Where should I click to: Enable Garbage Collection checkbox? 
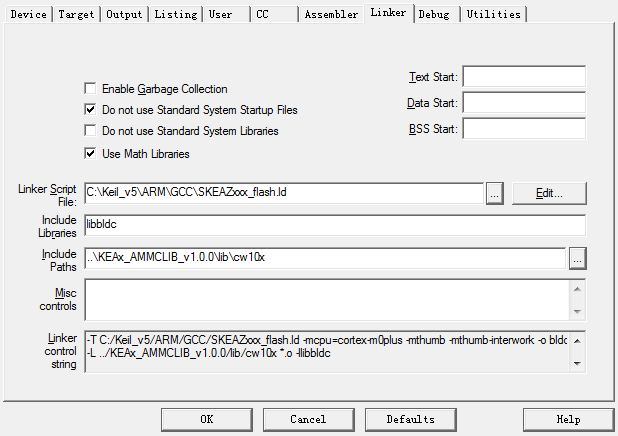pyautogui.click(x=90, y=88)
